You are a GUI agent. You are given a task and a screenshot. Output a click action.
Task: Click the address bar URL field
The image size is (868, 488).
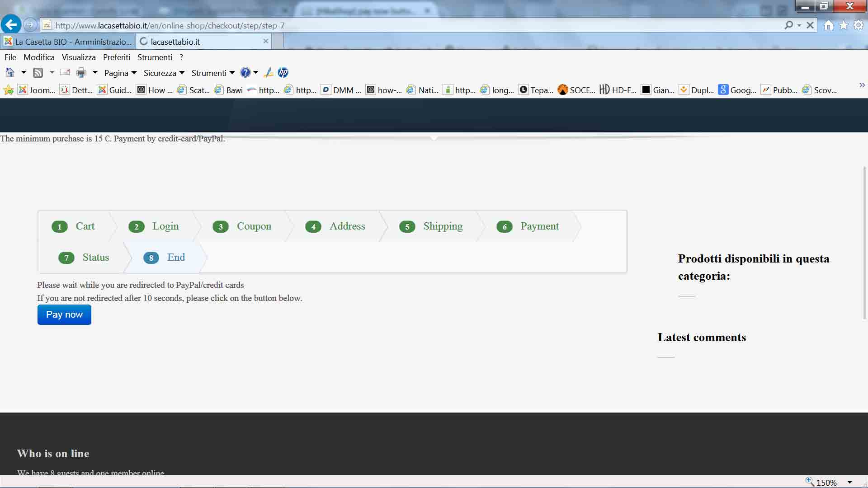pyautogui.click(x=407, y=25)
